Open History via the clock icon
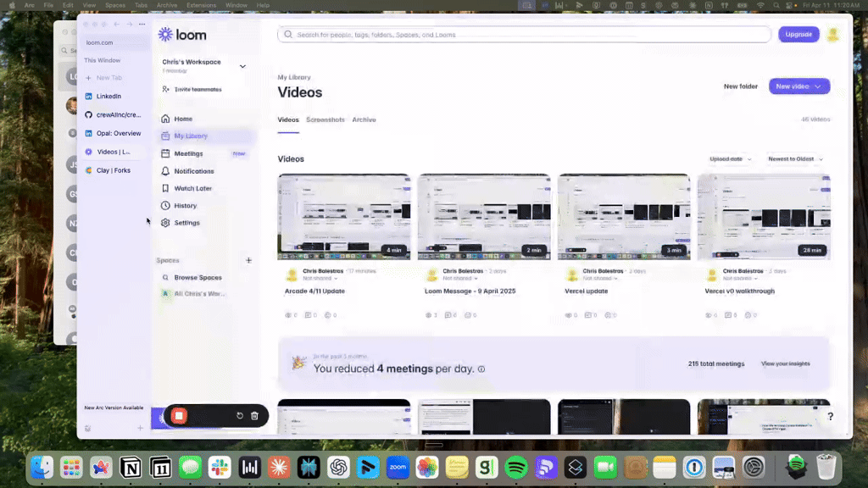868x488 pixels. (166, 206)
